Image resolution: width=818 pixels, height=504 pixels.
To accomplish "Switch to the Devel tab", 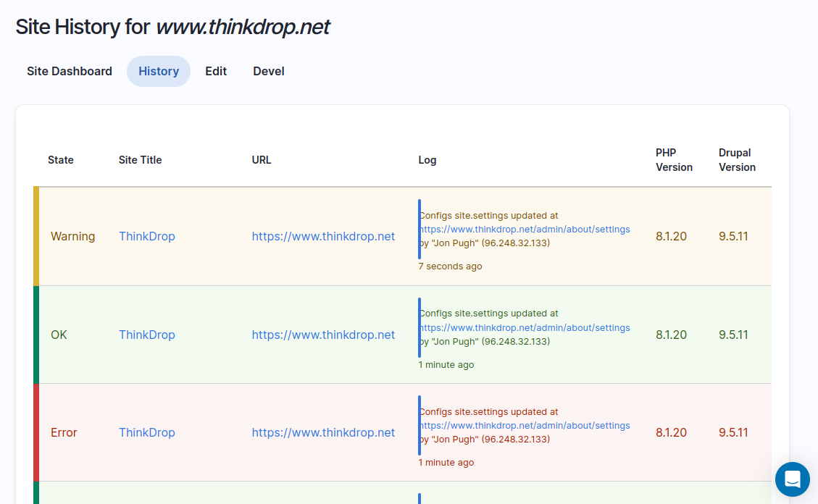I will click(268, 71).
